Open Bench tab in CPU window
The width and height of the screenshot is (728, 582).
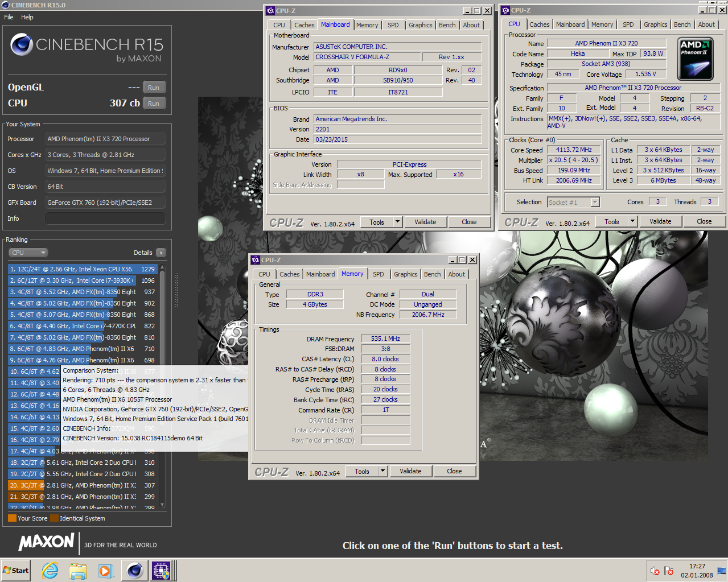click(x=682, y=24)
